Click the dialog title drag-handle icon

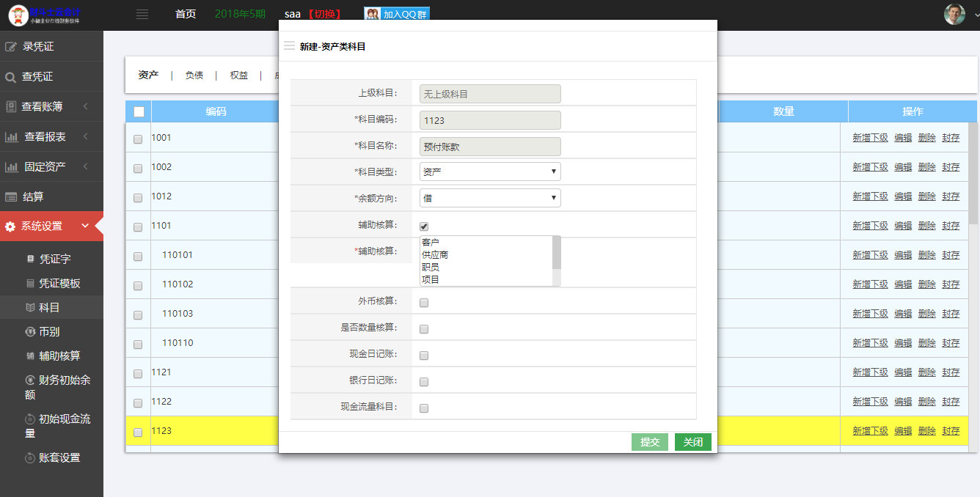pos(289,45)
